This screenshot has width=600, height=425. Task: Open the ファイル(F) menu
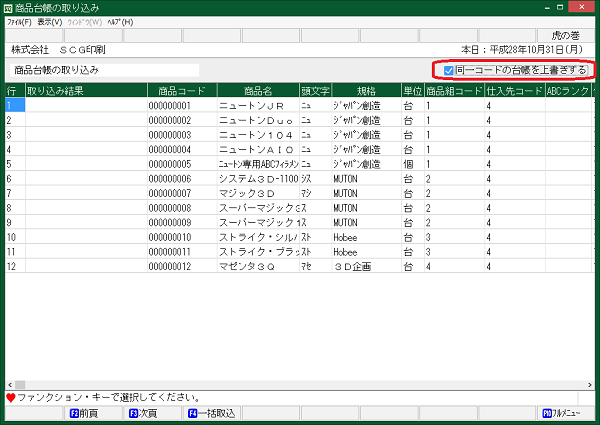19,22
